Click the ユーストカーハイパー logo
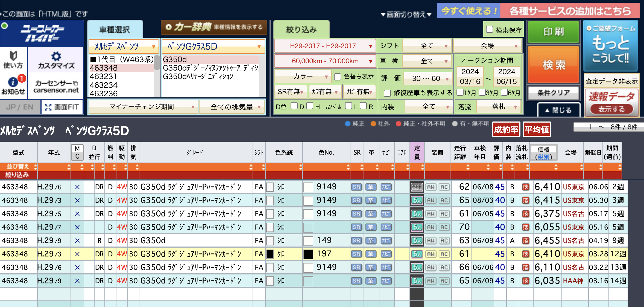Image resolution: width=644 pixels, height=307 pixels. click(42, 33)
